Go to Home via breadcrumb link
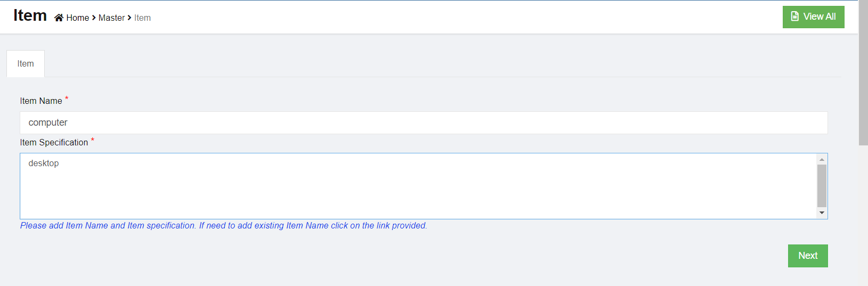 tap(78, 18)
